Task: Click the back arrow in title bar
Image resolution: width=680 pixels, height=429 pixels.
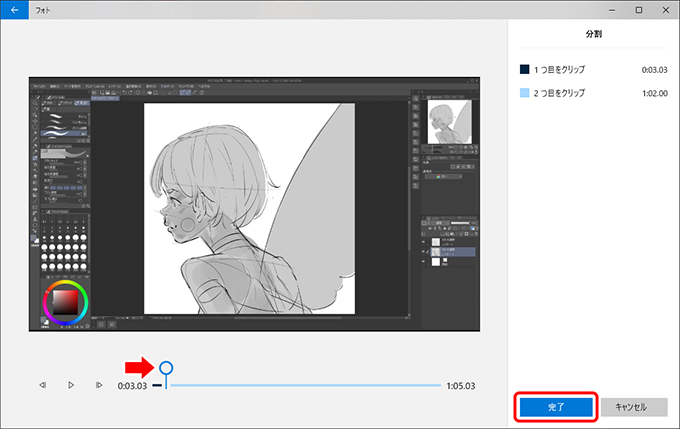Action: click(x=14, y=9)
